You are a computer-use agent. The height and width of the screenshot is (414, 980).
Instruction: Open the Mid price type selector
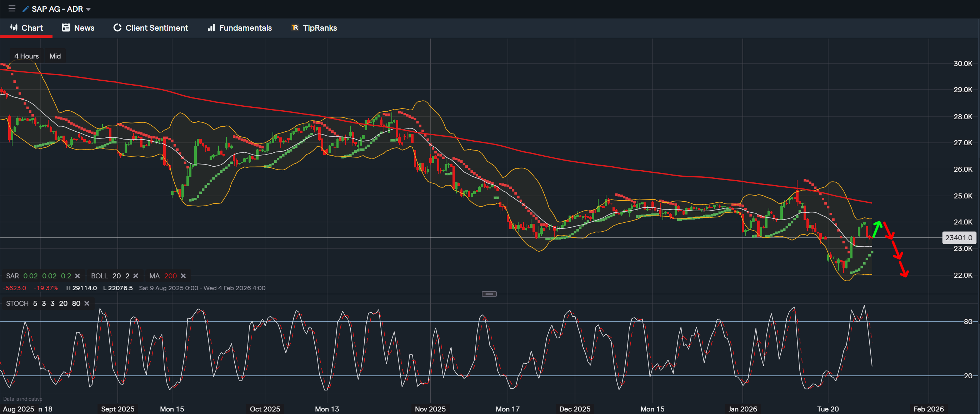[55, 56]
